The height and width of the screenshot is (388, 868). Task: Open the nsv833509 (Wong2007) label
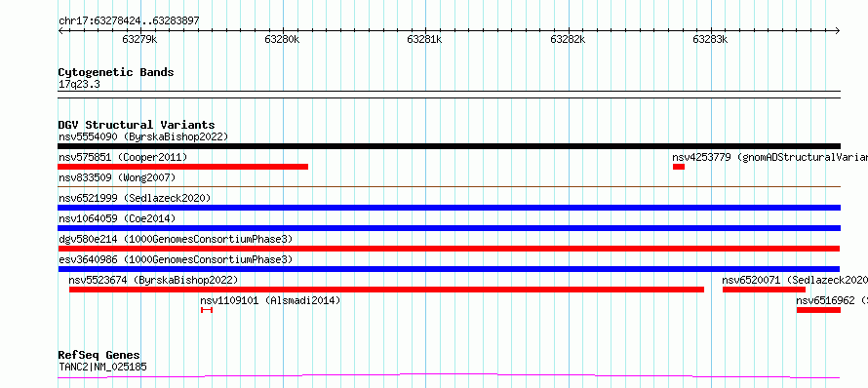[x=117, y=177]
